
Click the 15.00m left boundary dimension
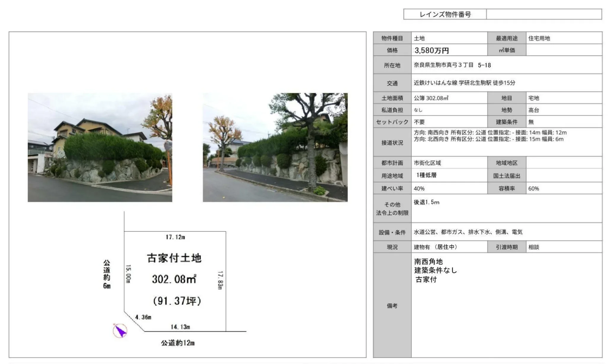click(128, 274)
